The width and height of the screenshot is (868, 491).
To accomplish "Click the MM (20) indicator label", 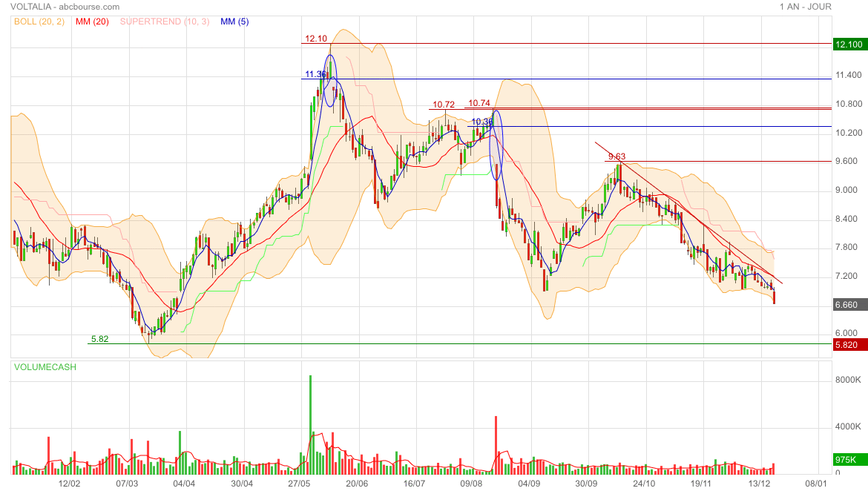I will pos(92,22).
